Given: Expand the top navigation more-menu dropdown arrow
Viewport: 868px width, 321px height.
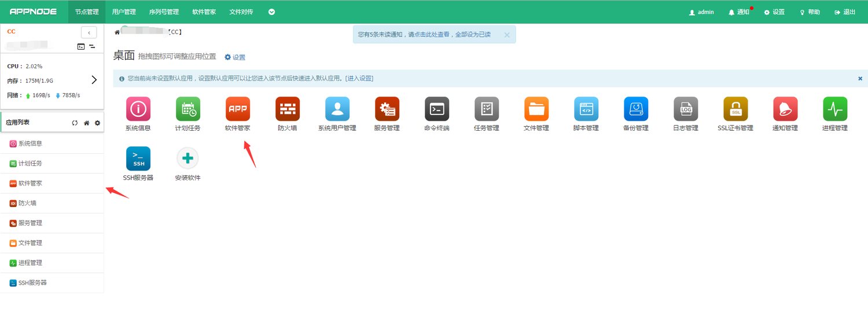Looking at the screenshot, I should coord(271,12).
